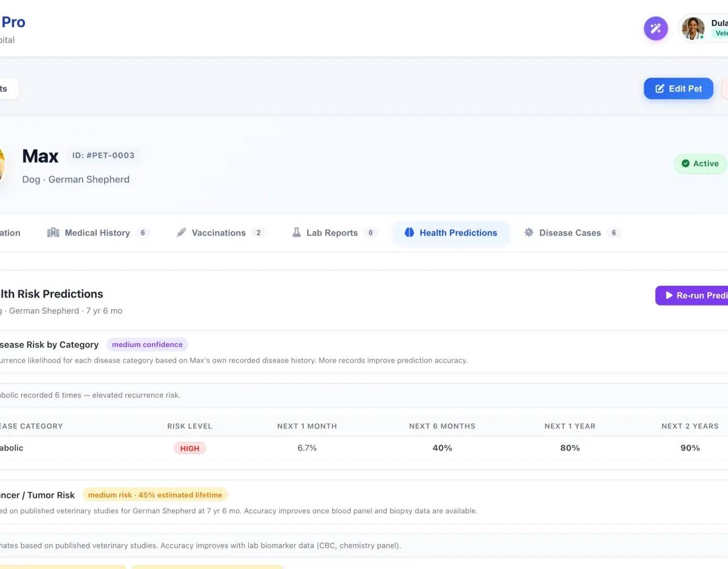This screenshot has width=728, height=569.
Task: Click the Active status badge
Action: 700,163
